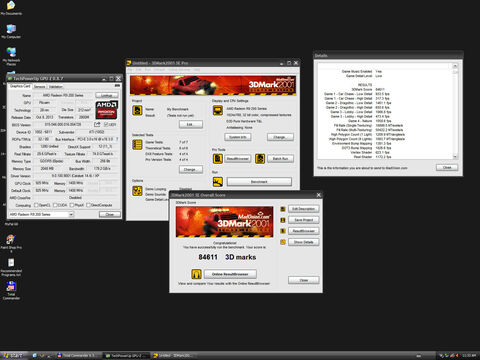Image resolution: width=480 pixels, height=360 pixels.
Task: Click the Save Project icon in score dialog
Action: point(283,220)
